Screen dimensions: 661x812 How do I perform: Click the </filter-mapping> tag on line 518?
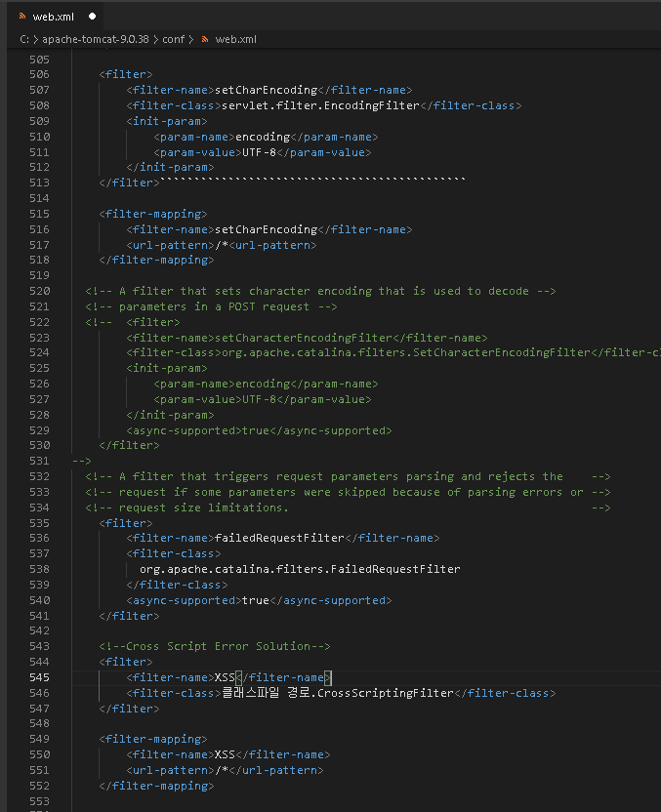click(x=156, y=260)
